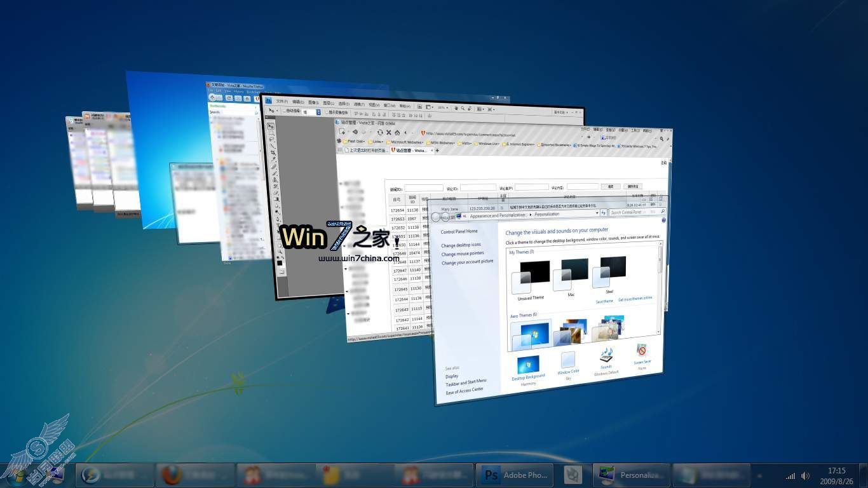Expand the Microsoft Websites bookmarks folder
Image resolution: width=868 pixels, height=488 pixels.
click(x=404, y=142)
